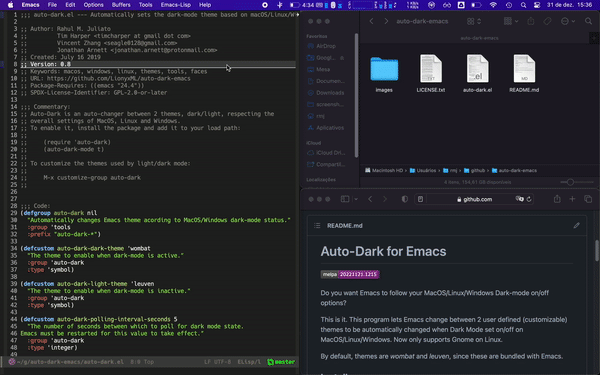Click auto-dark-emacs in Finder path bar

pyautogui.click(x=514, y=170)
